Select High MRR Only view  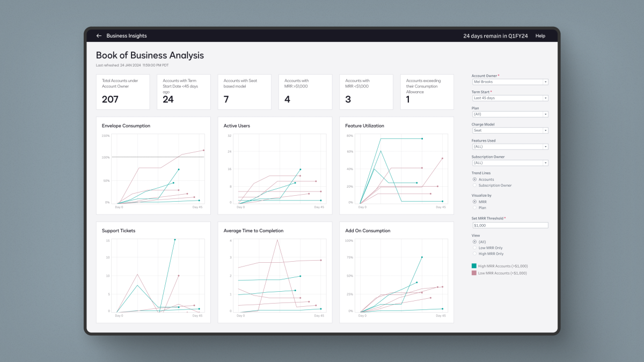(474, 254)
